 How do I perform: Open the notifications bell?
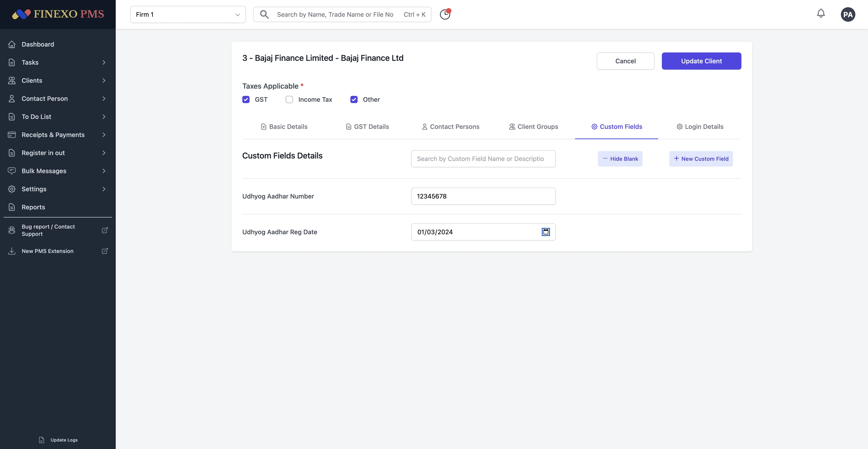click(821, 14)
